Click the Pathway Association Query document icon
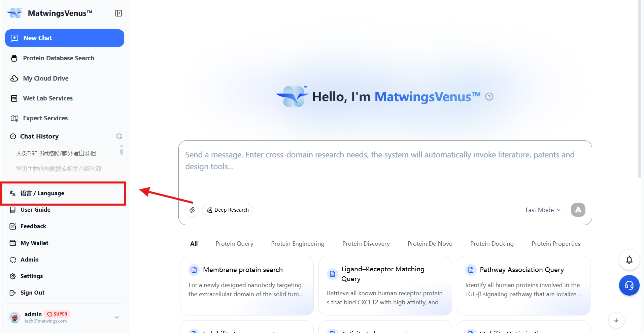The height and width of the screenshot is (333, 644). (x=471, y=270)
